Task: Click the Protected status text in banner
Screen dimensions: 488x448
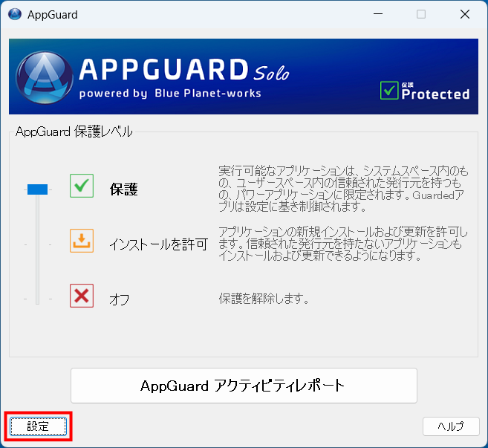Action: click(x=435, y=94)
